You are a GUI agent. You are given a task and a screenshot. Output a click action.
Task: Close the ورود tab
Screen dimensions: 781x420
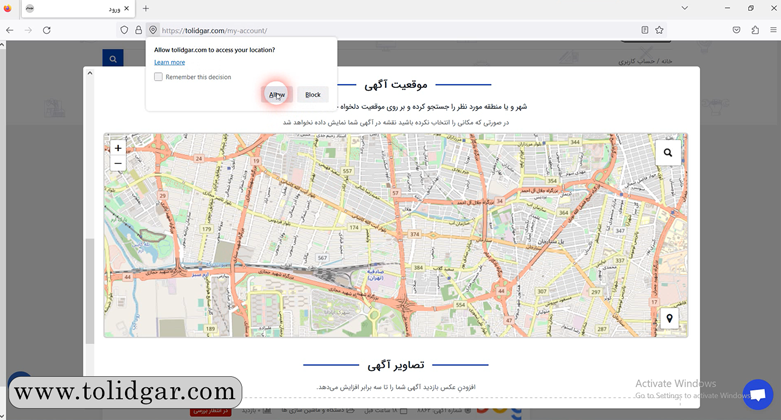click(x=127, y=8)
